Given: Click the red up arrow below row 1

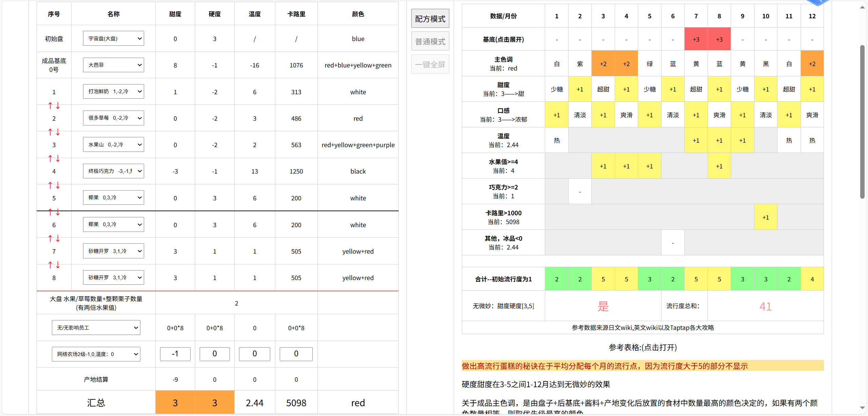Looking at the screenshot, I should point(50,106).
